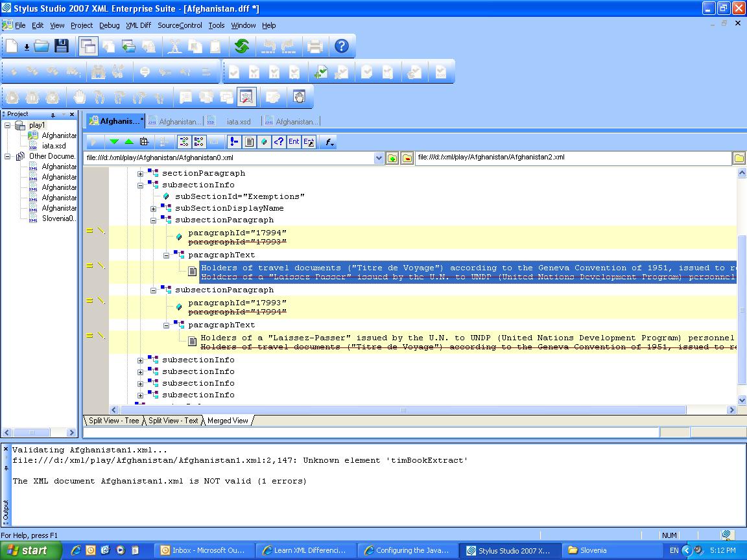Click the Open folder icon
747x560 pixels.
[x=41, y=46]
